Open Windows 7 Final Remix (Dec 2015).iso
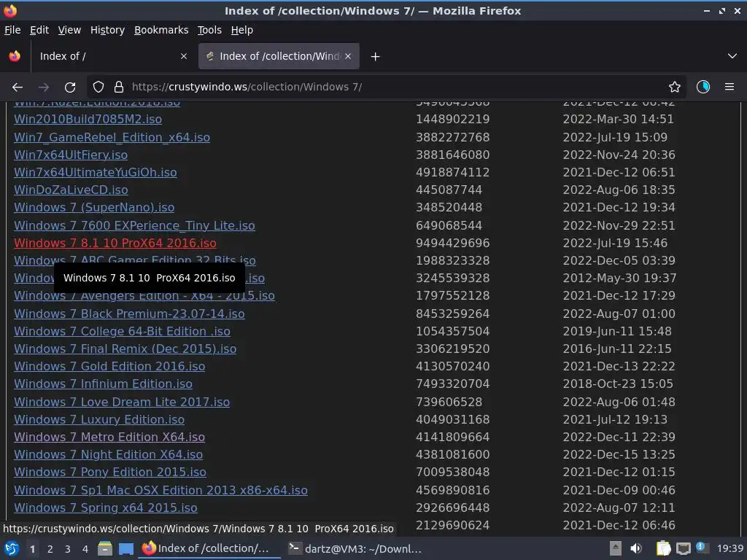This screenshot has width=747, height=560. click(x=125, y=349)
